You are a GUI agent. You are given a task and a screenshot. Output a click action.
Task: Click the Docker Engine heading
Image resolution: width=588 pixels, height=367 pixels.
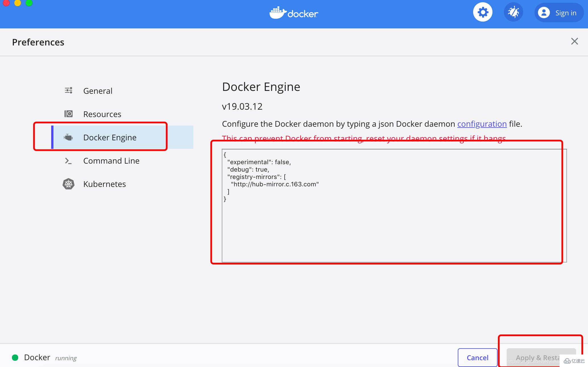[x=261, y=87]
